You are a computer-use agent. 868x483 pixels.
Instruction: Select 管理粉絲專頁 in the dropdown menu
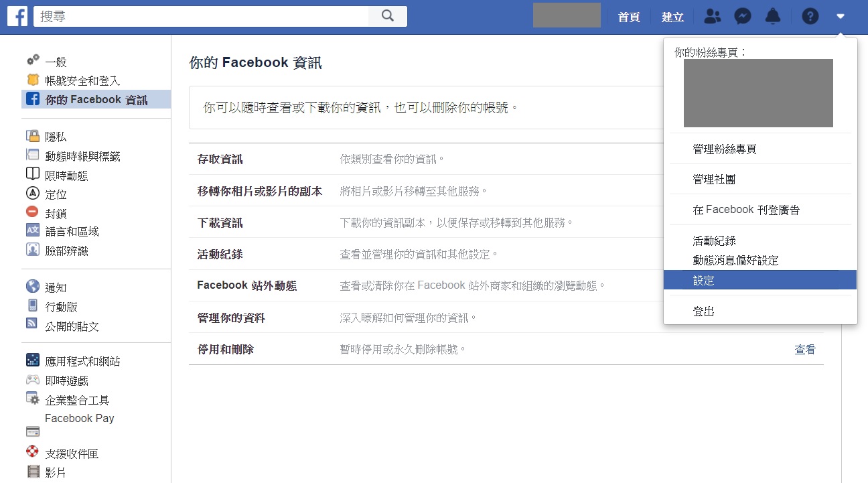coord(725,149)
